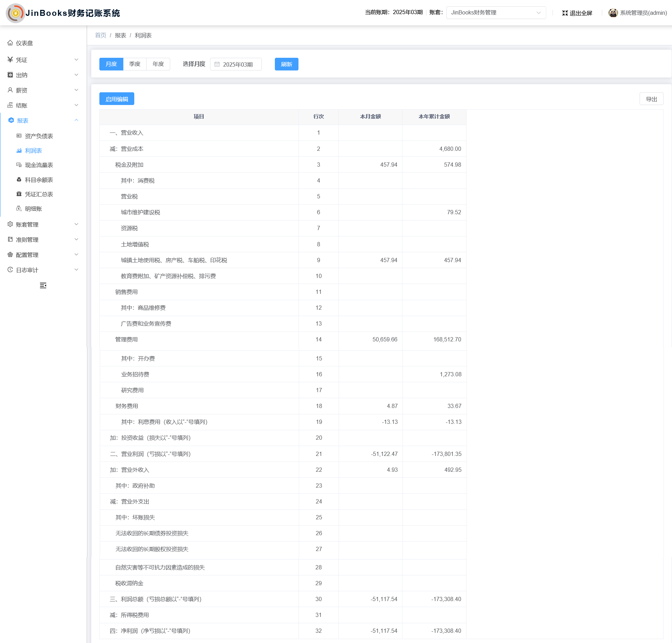Screen dimensions: 672x643
Task: Collapse the reports menu section
Action: click(x=76, y=120)
